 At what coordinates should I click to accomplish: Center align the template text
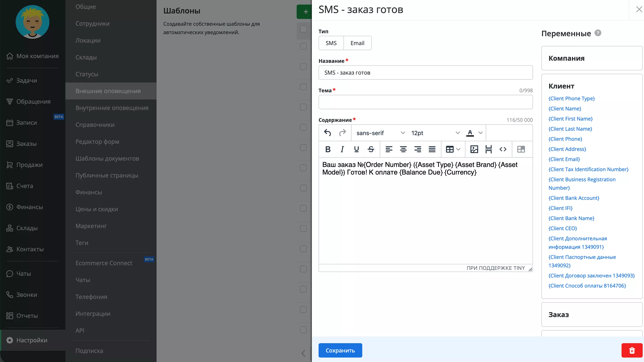point(403,149)
